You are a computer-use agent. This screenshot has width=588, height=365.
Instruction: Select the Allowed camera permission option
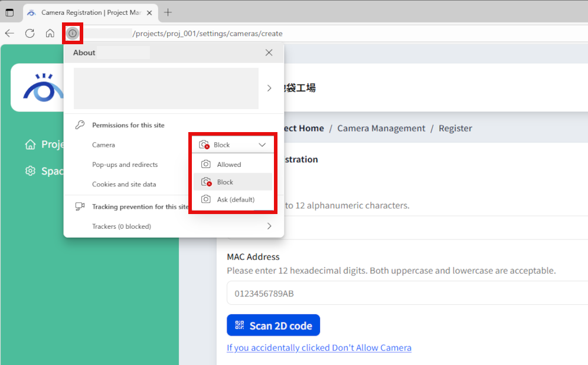(233, 163)
